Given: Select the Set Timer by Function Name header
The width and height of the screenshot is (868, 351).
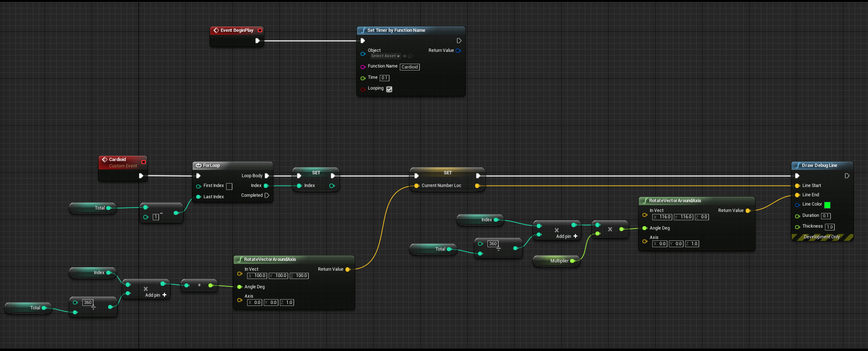Looking at the screenshot, I should 411,30.
